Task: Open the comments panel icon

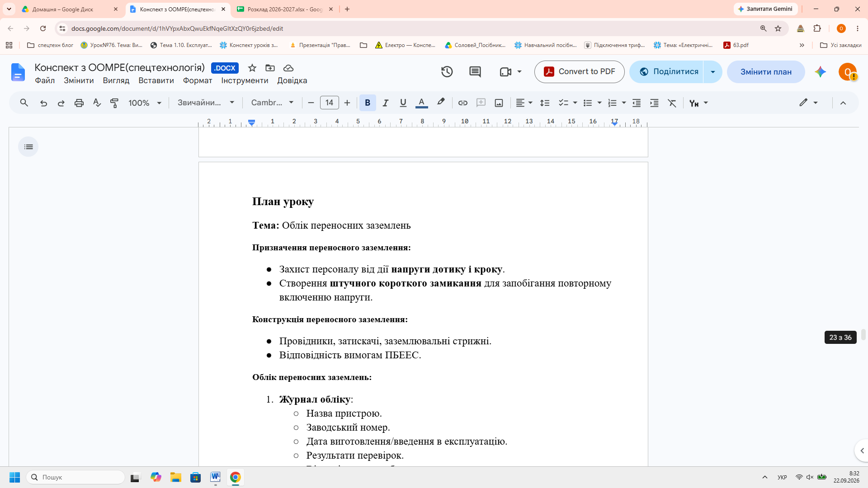Action: click(x=475, y=72)
